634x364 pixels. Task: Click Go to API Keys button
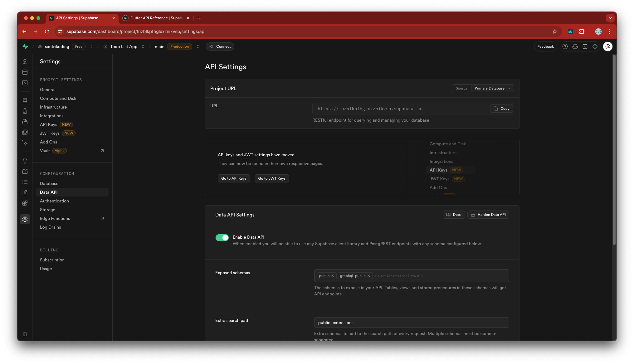click(x=234, y=178)
